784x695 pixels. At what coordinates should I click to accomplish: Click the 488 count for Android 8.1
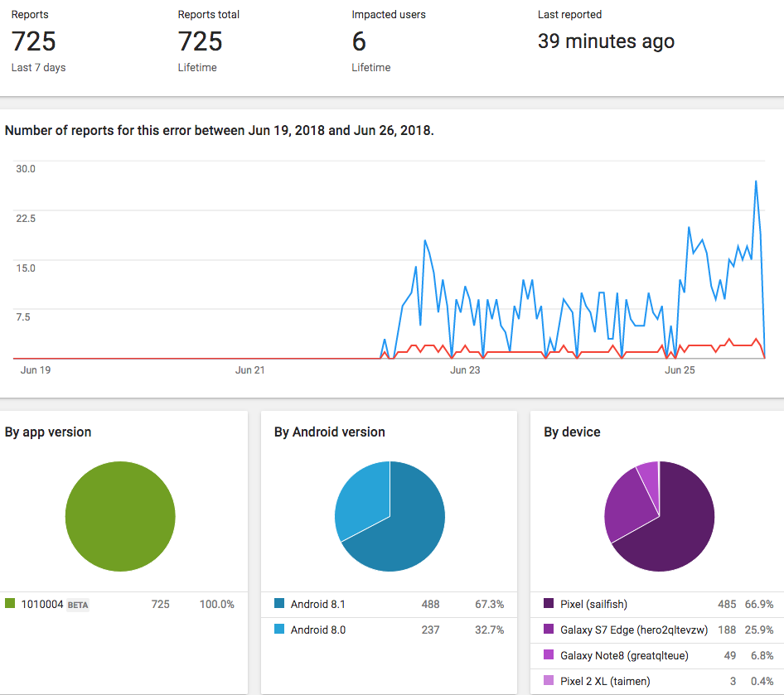(x=430, y=604)
